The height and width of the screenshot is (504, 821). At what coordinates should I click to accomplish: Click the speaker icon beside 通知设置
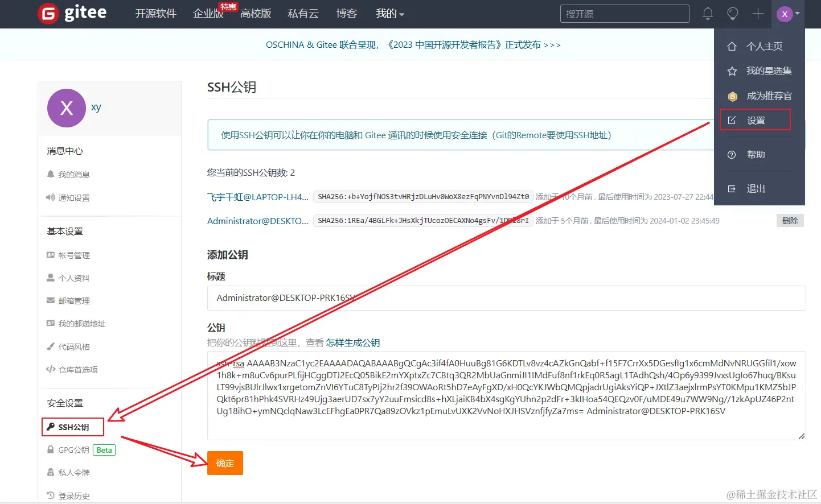(x=51, y=197)
